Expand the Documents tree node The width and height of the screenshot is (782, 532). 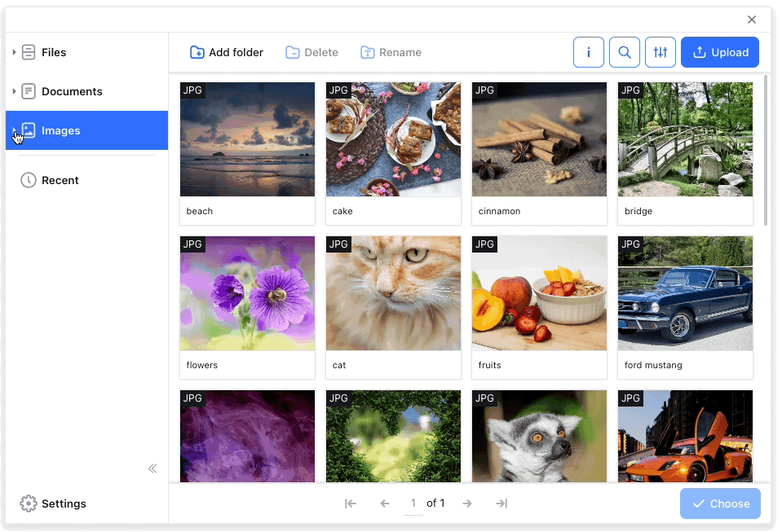coord(14,91)
